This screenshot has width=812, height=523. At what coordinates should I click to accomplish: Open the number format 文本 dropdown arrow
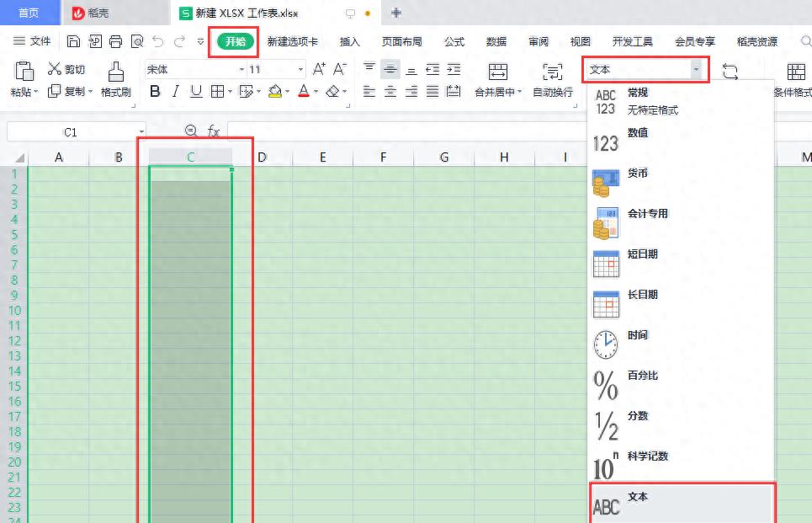tap(696, 69)
